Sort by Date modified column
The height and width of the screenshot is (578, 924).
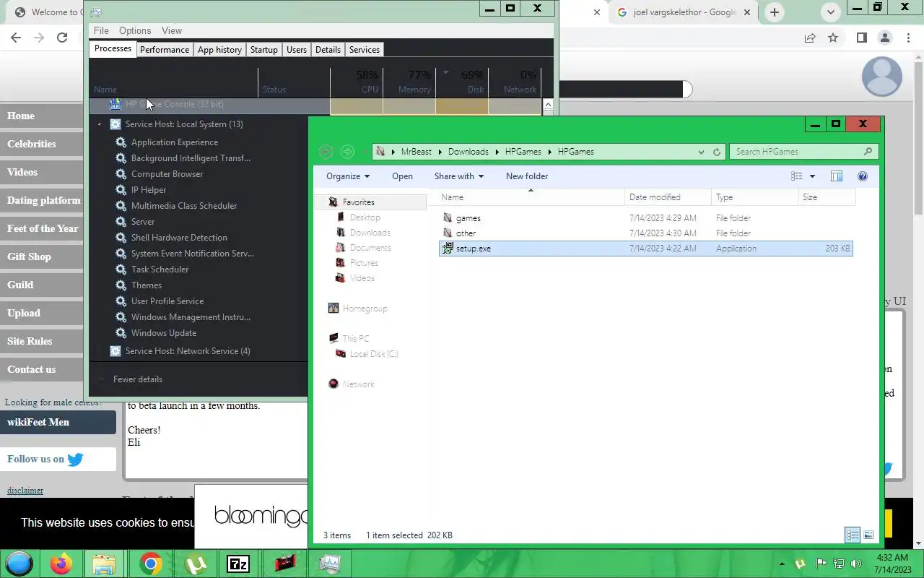coord(668,197)
